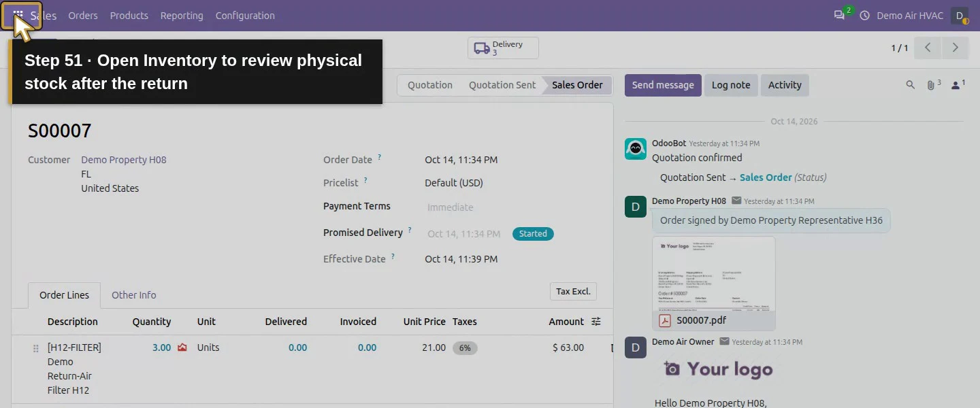Screen dimensions: 980x408
Task: Switch to the Other Info tab
Action: (x=134, y=295)
